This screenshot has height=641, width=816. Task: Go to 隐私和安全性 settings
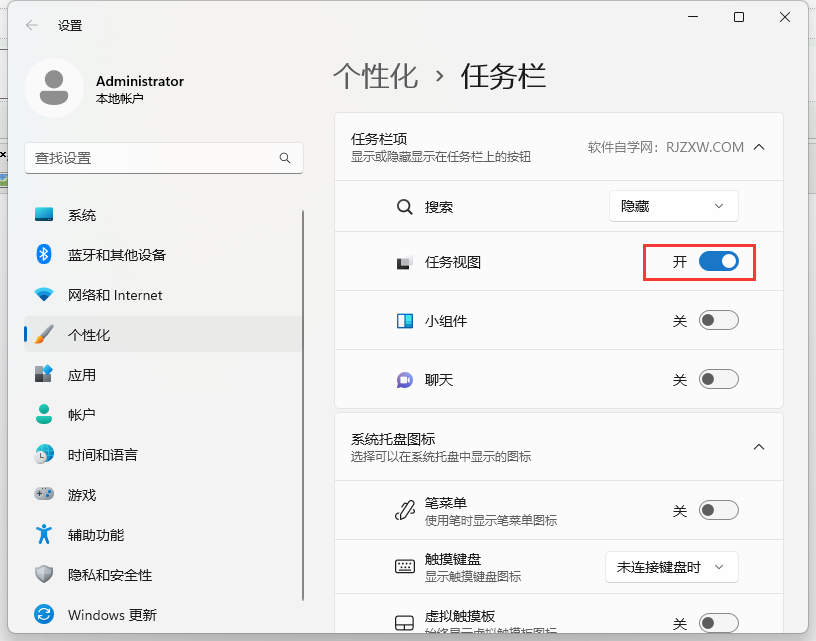tap(110, 574)
